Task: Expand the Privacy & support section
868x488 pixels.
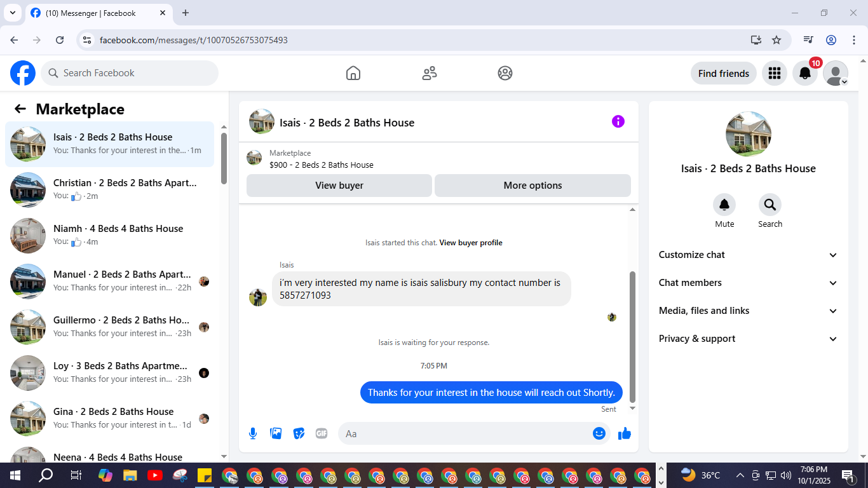Action: 749,339
